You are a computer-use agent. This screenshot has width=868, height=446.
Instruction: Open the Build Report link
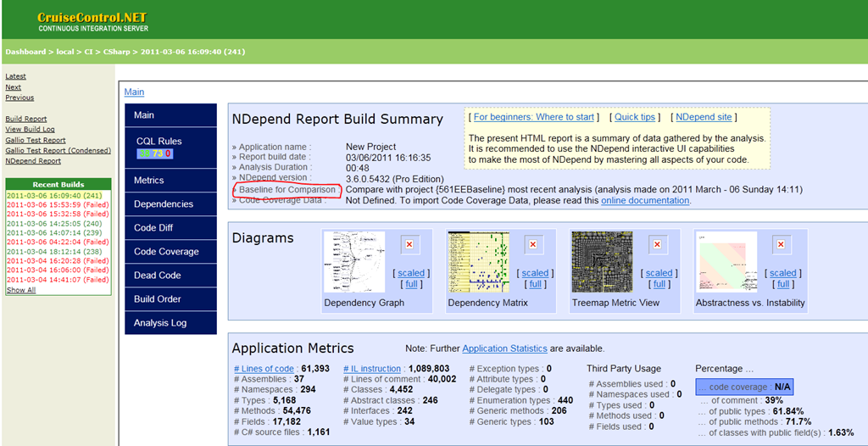tap(26, 119)
